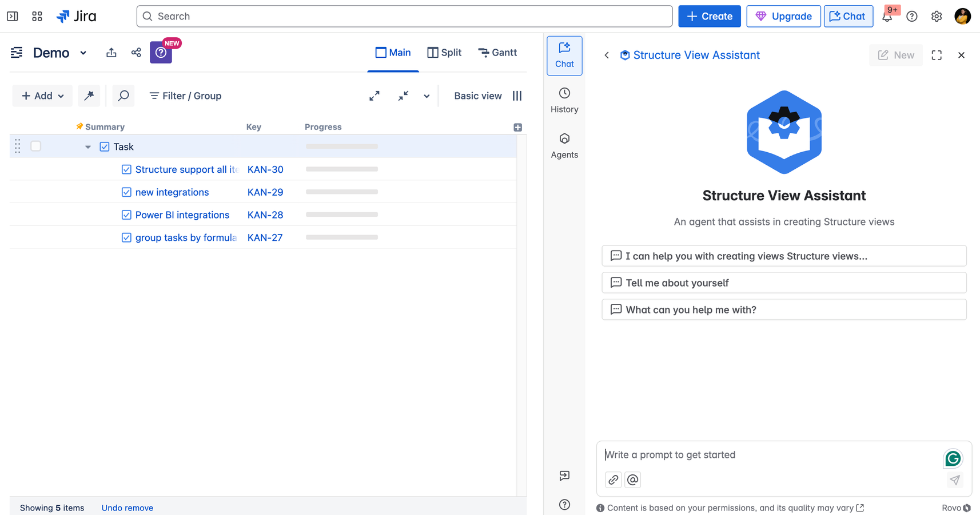The height and width of the screenshot is (515, 980).
Task: Tick the selection checkbox on the Task row
Action: (35, 146)
